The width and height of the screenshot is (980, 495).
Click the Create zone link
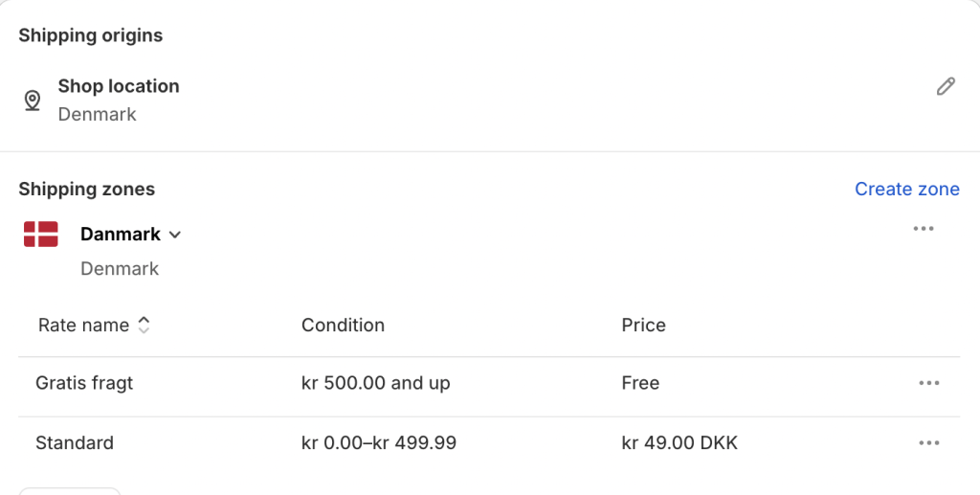click(907, 189)
